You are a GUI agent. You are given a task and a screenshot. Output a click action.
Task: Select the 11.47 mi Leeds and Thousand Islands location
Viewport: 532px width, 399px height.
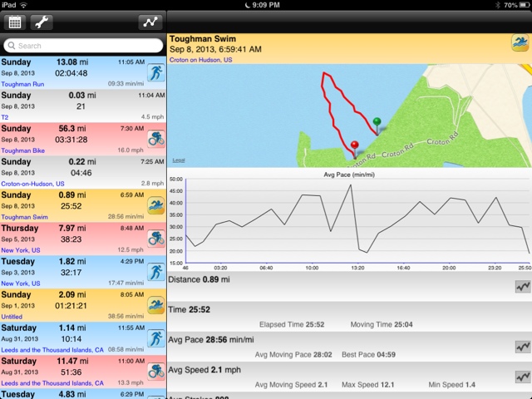pos(52,383)
